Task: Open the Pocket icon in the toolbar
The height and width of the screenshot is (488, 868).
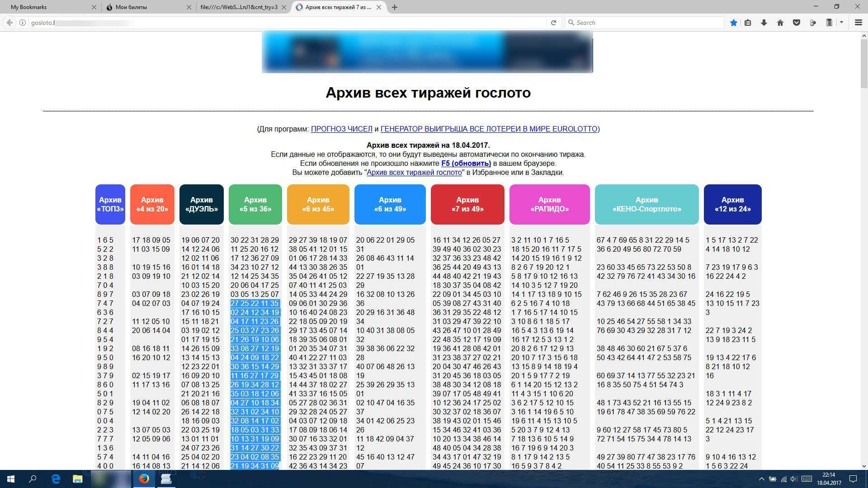Action: point(797,23)
